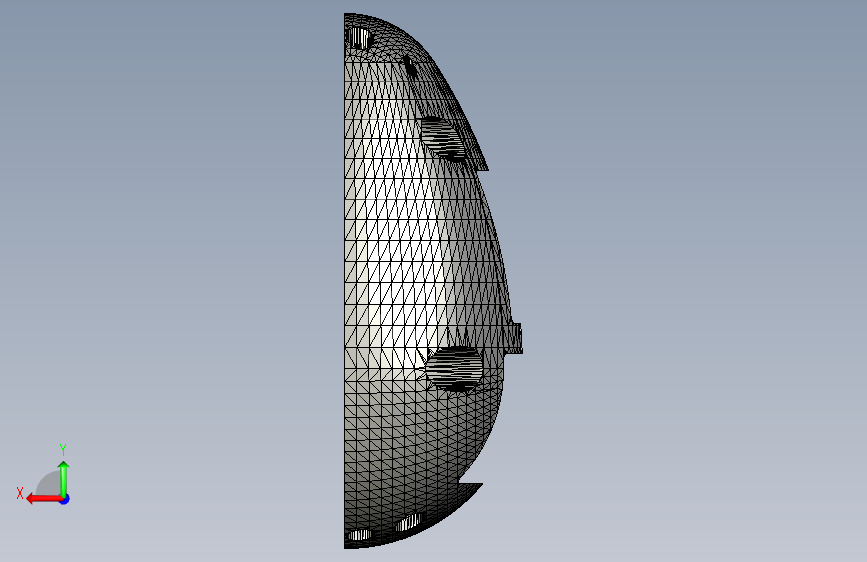Screen dimensions: 867x562
Task: Click the red X axis arrow of the triad
Action: 44,499
